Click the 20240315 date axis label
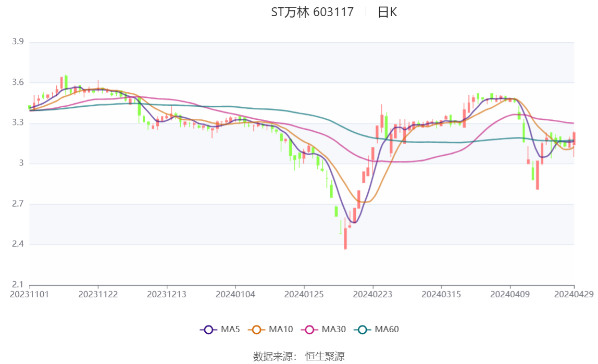 (441, 294)
